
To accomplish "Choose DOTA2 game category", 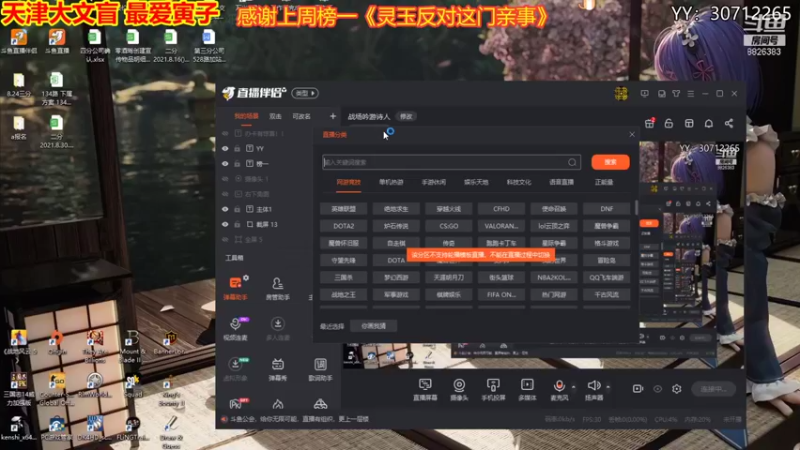I will coord(343,226).
